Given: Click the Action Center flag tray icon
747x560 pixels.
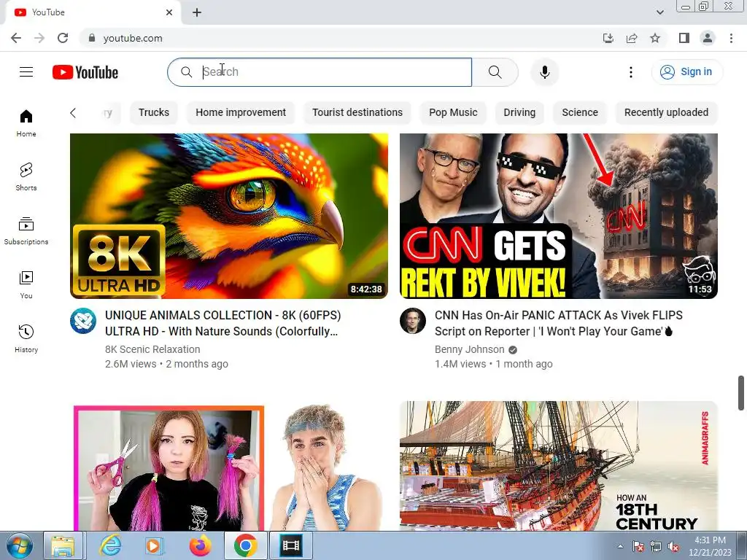Looking at the screenshot, I should click(638, 546).
